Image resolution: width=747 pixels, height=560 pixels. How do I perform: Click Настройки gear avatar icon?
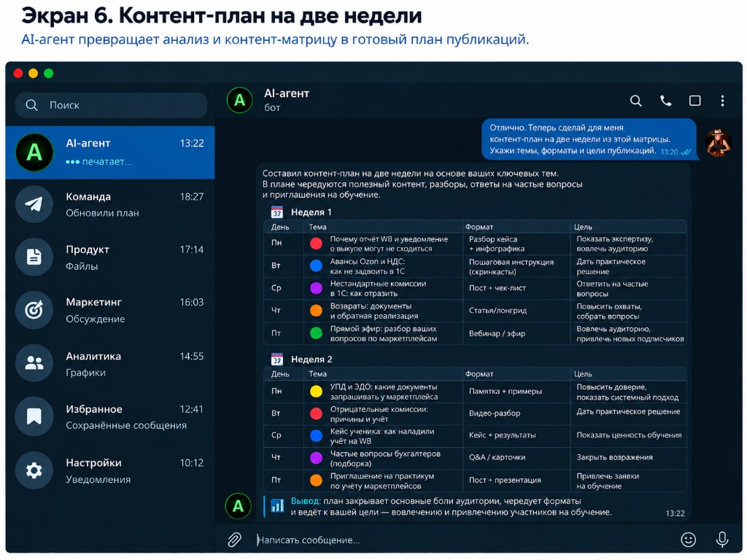point(34,470)
